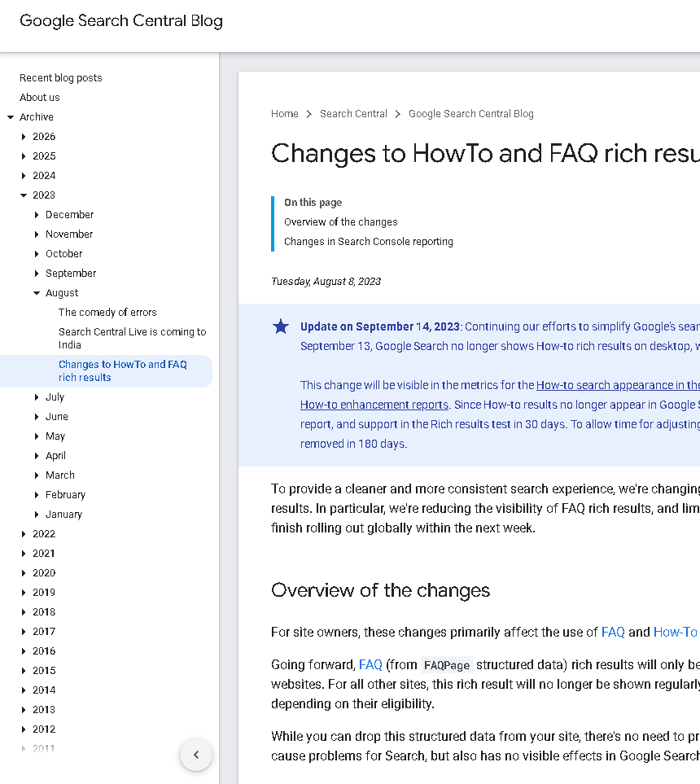Open the About us sidebar item
Image resolution: width=700 pixels, height=784 pixels.
pyautogui.click(x=40, y=97)
